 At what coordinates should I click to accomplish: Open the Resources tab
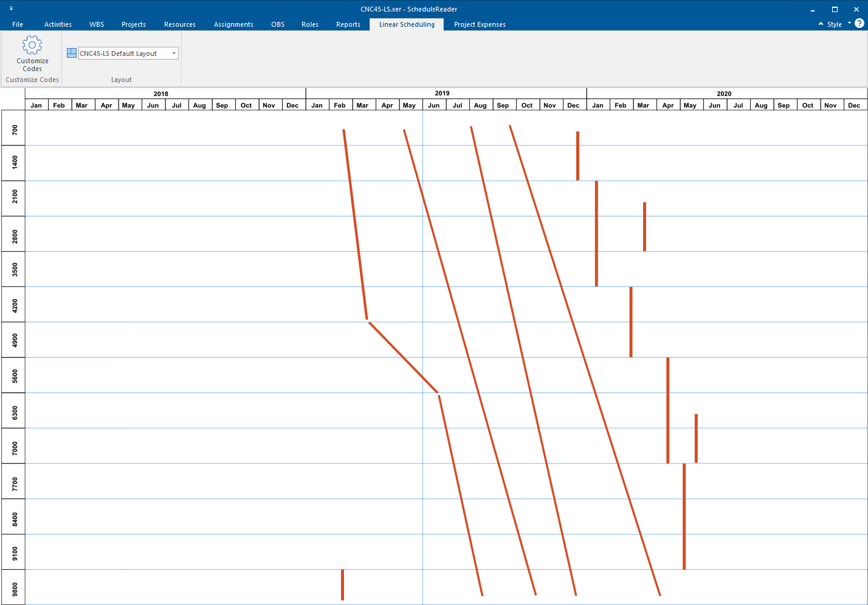point(180,24)
